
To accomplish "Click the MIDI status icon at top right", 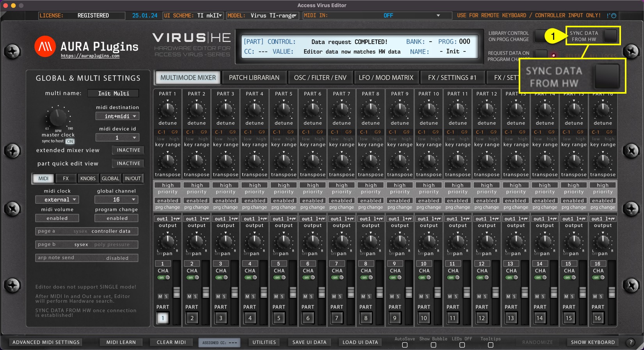I will tap(613, 16).
